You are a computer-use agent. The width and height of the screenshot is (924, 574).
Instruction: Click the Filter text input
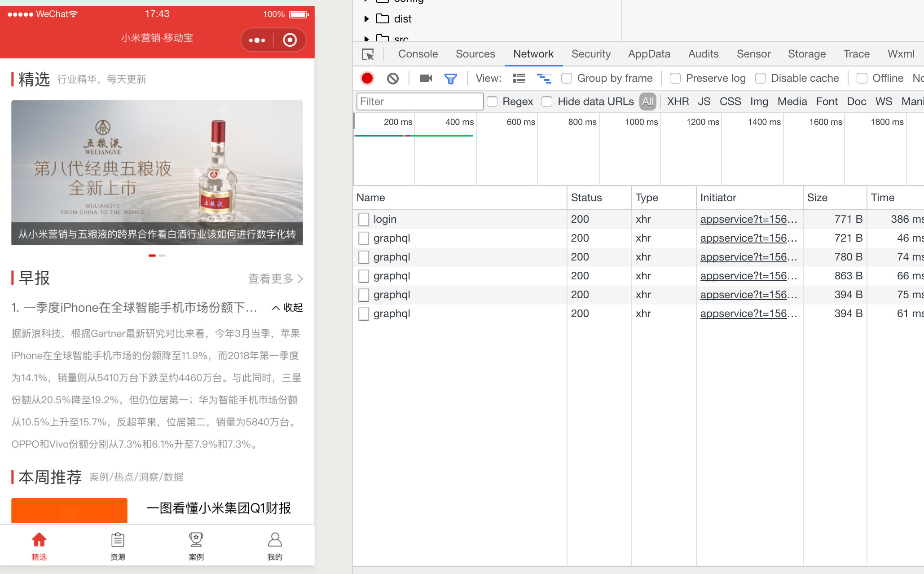pos(420,102)
